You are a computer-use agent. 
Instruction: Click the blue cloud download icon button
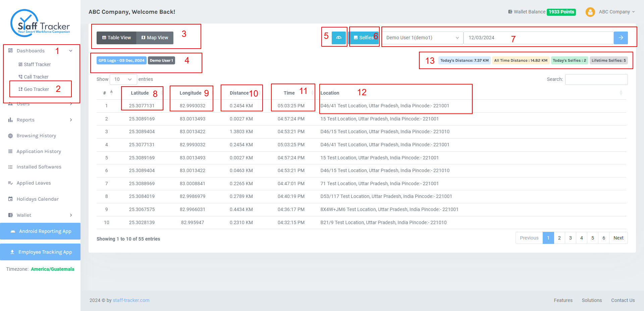pyautogui.click(x=339, y=38)
